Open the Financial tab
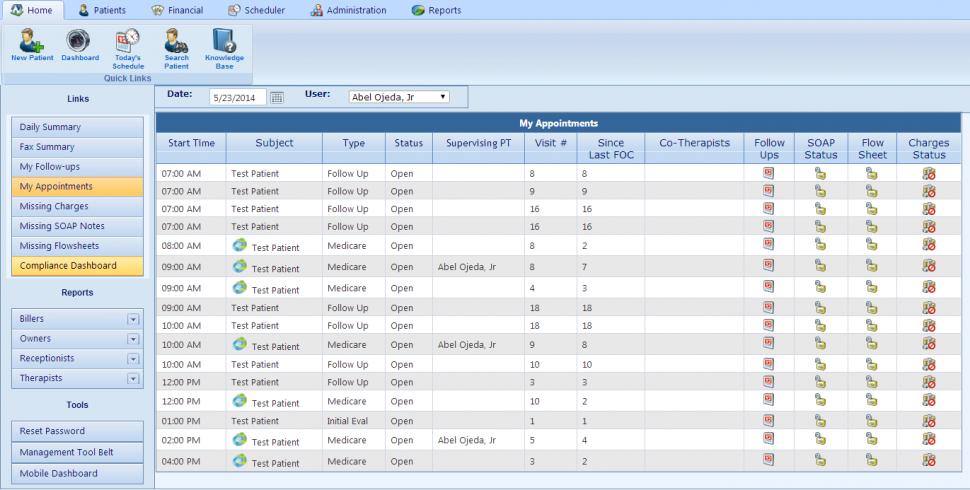The width and height of the screenshot is (970, 490). tap(176, 10)
